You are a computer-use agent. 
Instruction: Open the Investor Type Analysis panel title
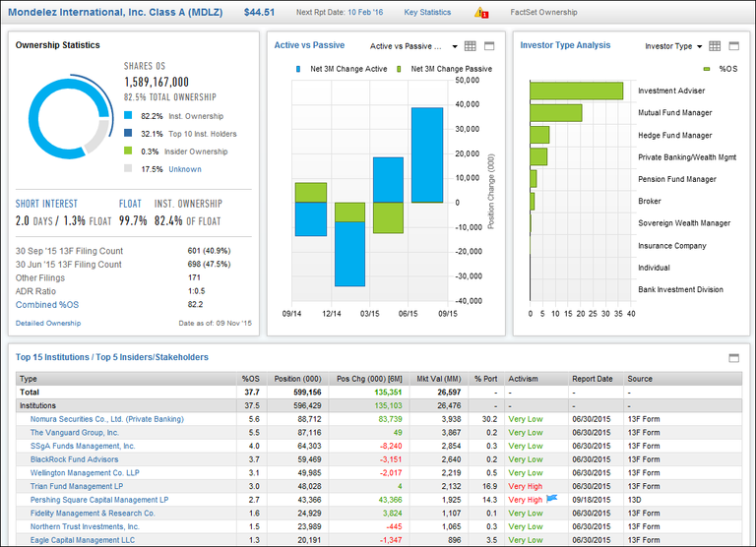[565, 45]
